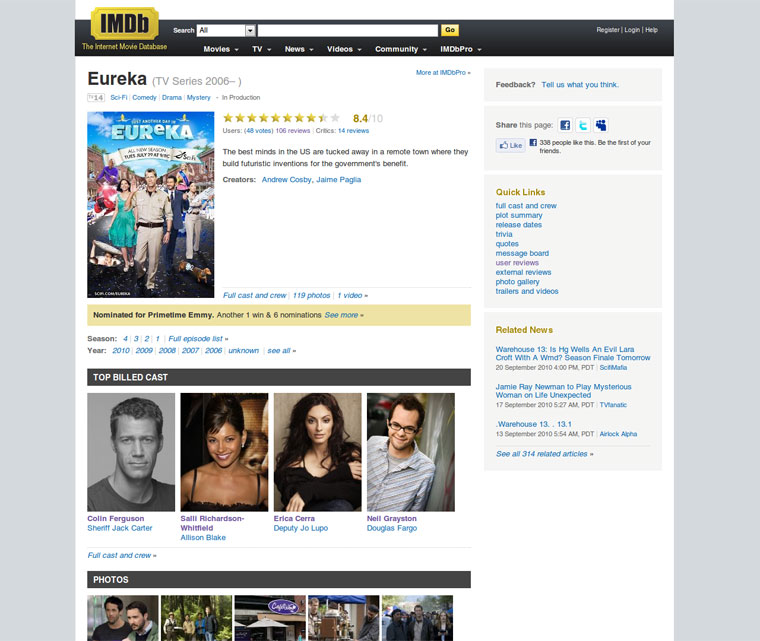Select the Mystery genre link
This screenshot has width=760, height=641.
pos(199,97)
